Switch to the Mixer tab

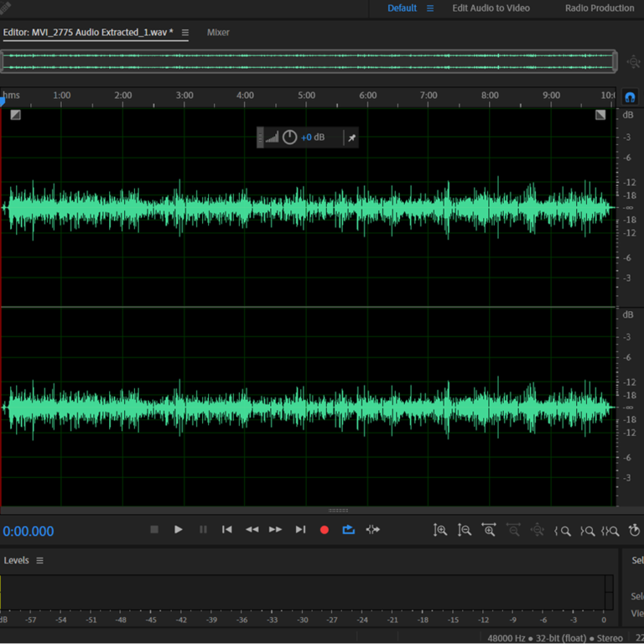click(218, 33)
